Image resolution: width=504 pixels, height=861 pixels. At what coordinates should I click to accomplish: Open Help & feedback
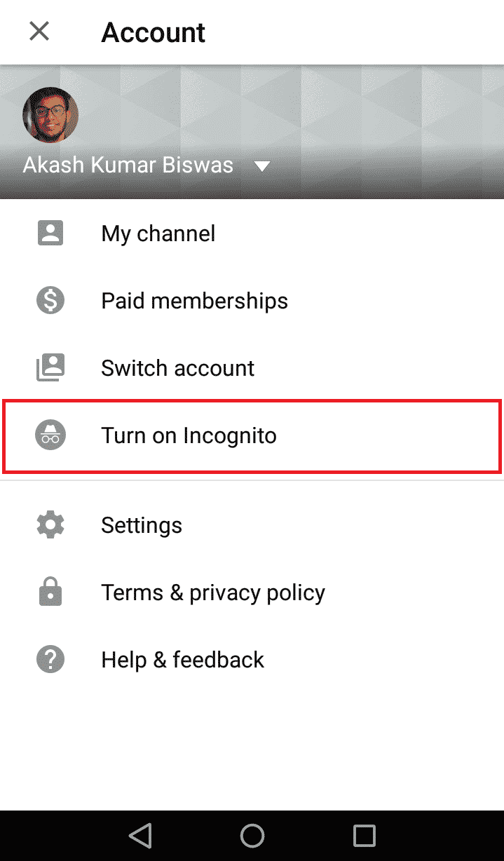point(182,660)
